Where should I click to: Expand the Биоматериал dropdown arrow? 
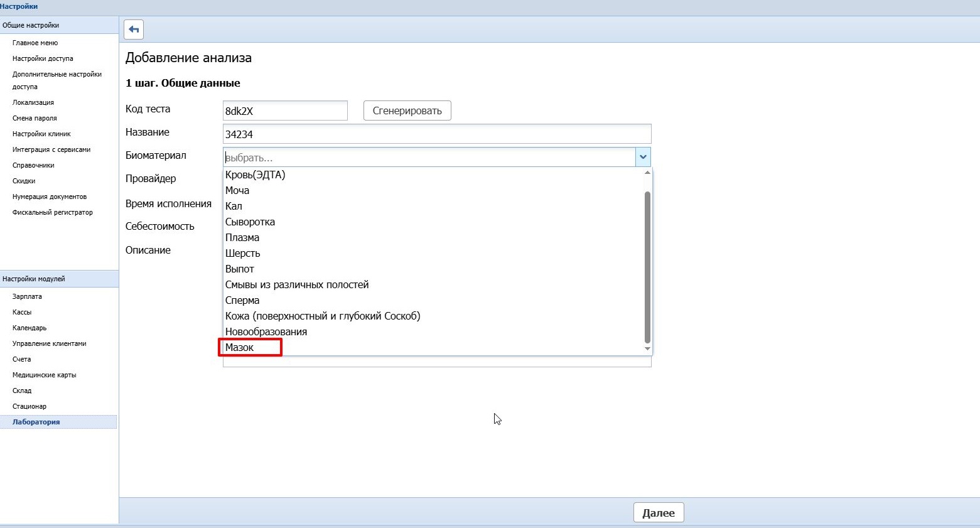coord(643,157)
